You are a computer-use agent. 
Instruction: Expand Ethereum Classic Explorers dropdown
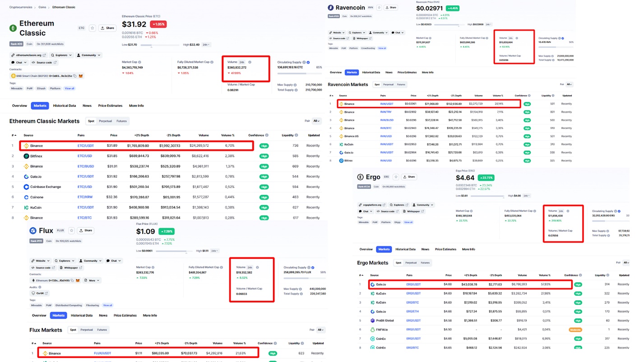(x=61, y=55)
